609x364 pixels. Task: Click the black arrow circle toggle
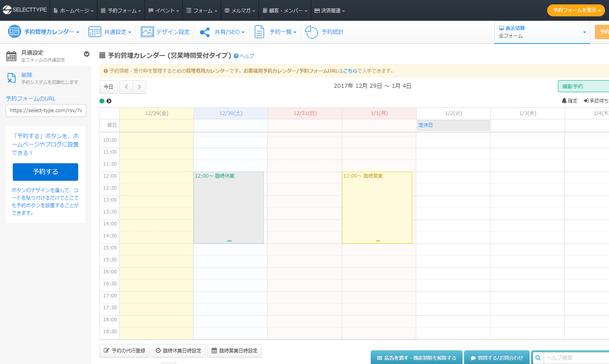[x=109, y=101]
